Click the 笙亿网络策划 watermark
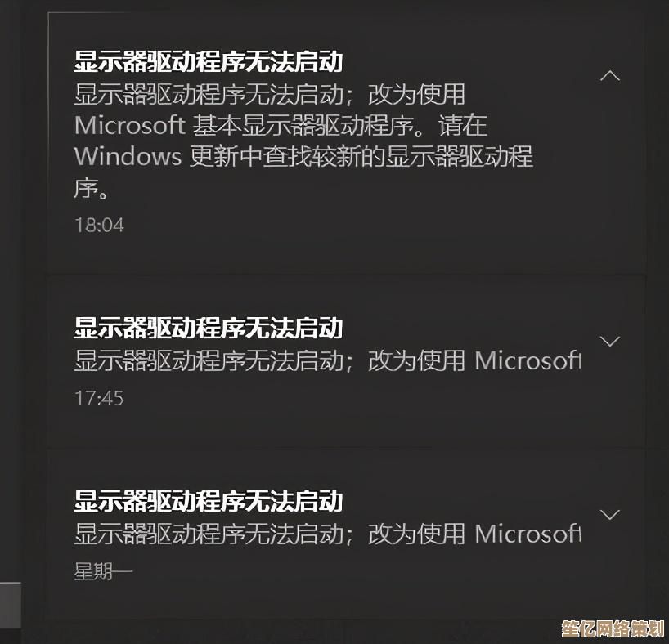 coord(613,628)
